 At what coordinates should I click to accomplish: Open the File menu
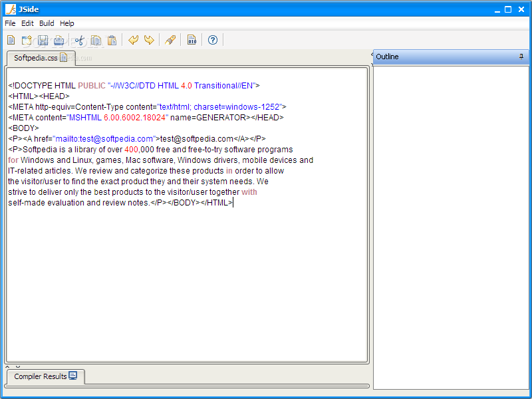click(10, 23)
